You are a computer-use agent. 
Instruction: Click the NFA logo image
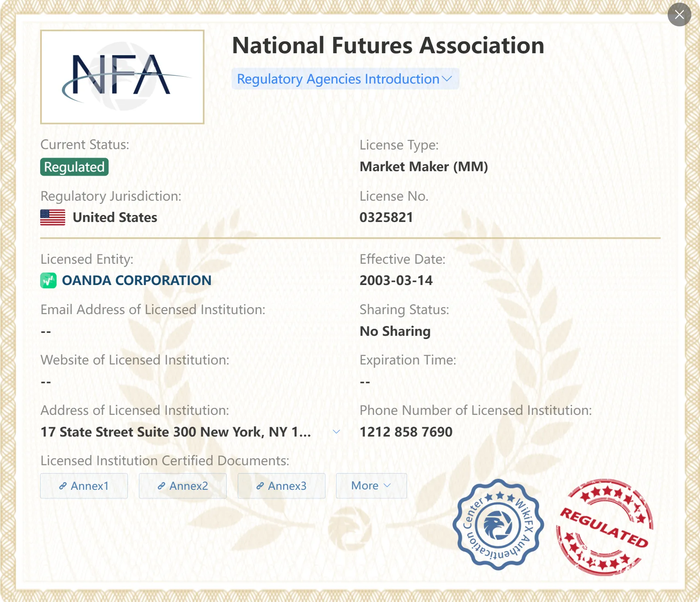[122, 77]
